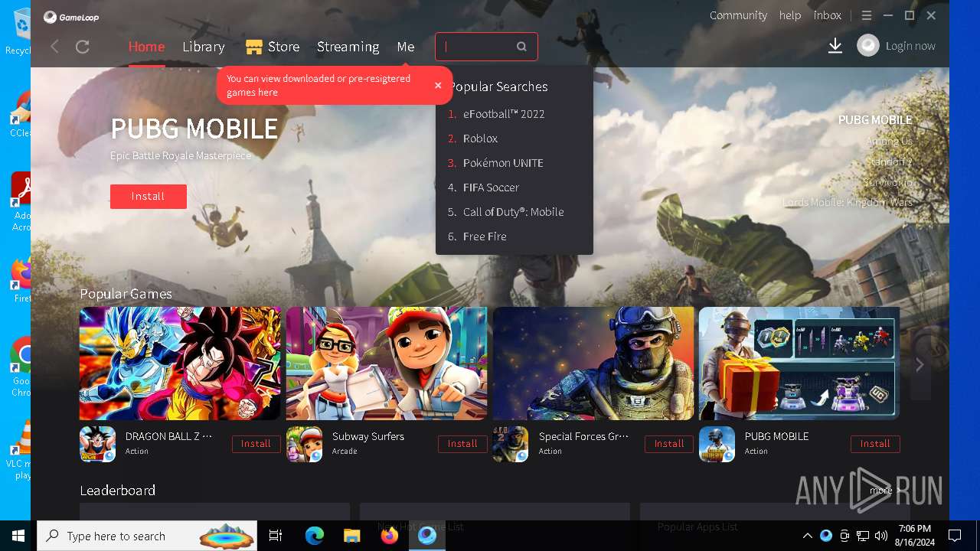Click the search magnifier icon
Screen dimensions: 980x551
point(521,47)
